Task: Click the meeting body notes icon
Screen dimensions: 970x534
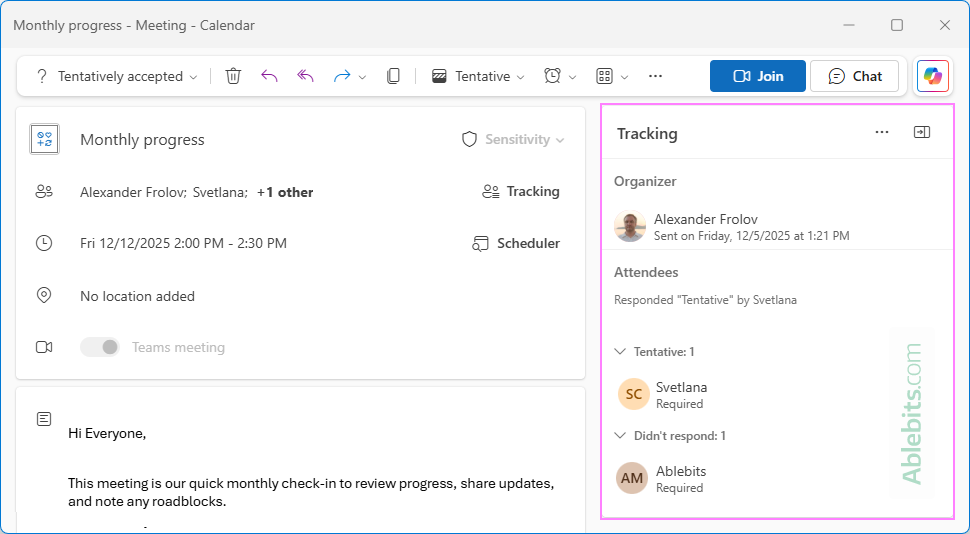Action: (x=44, y=419)
